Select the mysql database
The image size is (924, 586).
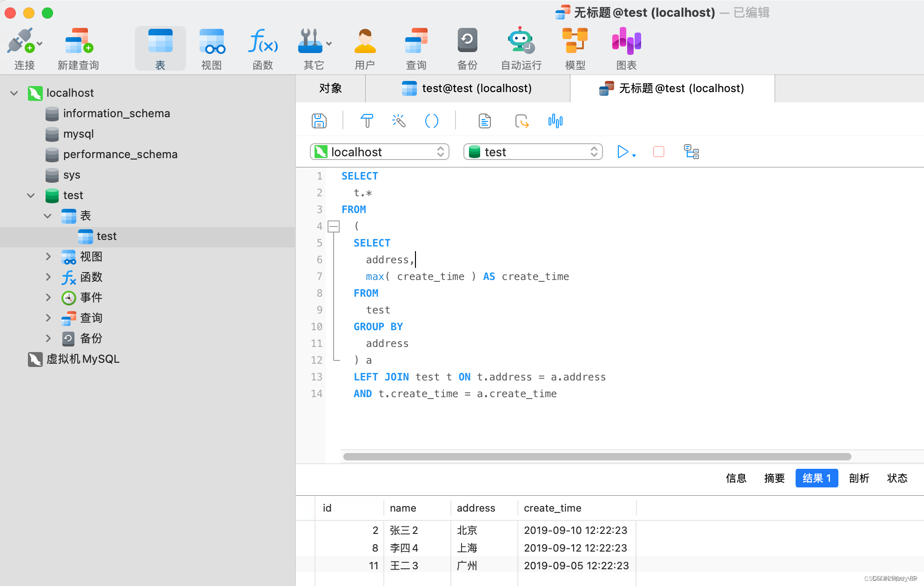[78, 134]
